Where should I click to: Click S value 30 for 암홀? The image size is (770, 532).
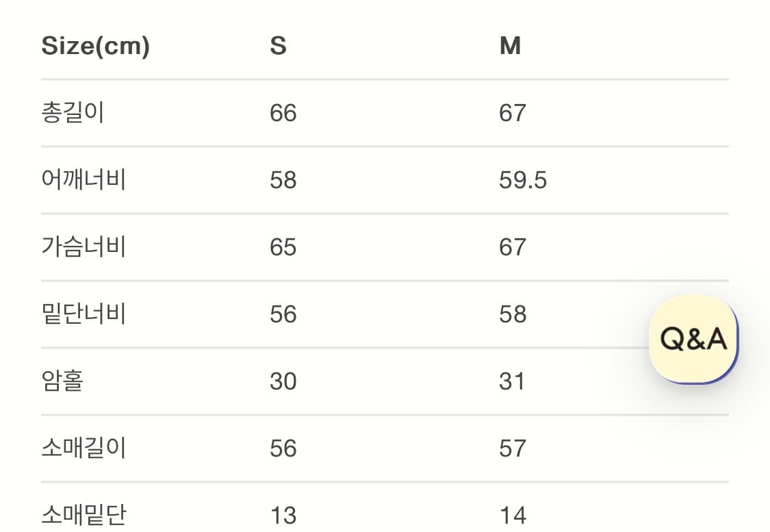click(283, 381)
